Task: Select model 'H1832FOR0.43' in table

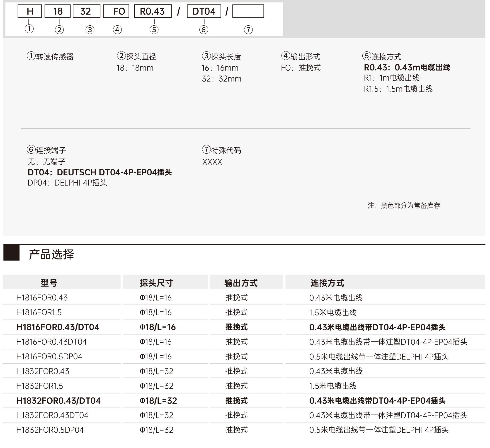Action: coord(43,371)
